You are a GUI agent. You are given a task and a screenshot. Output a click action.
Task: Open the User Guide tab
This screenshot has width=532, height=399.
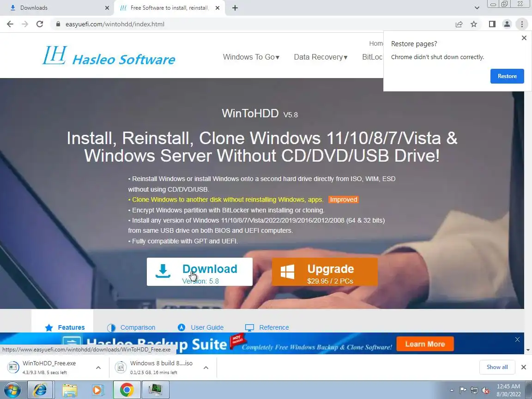point(200,327)
